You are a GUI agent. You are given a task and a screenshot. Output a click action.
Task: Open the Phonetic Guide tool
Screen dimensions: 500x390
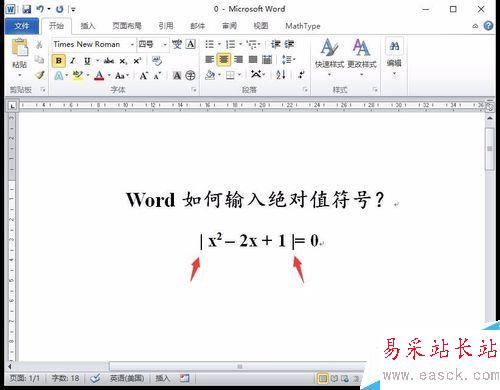point(177,44)
